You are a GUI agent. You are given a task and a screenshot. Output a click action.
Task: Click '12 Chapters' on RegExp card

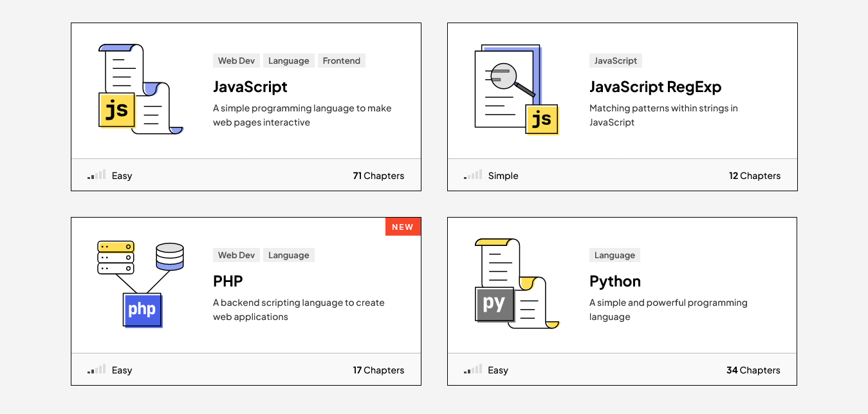(755, 176)
